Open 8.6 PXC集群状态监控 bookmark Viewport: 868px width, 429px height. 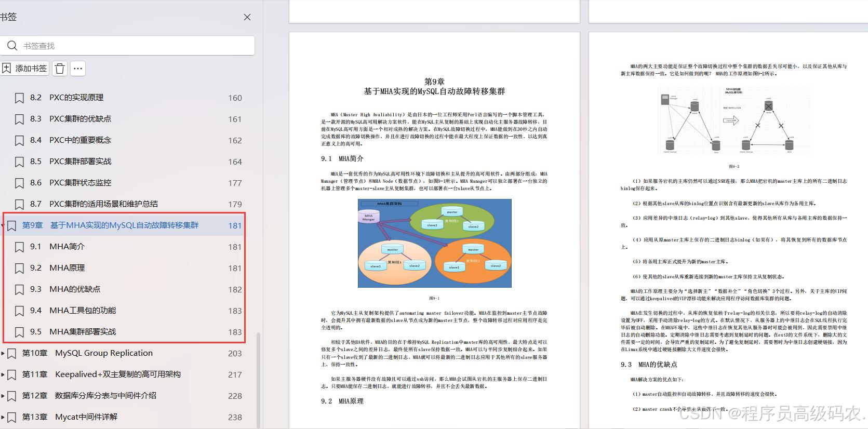71,183
